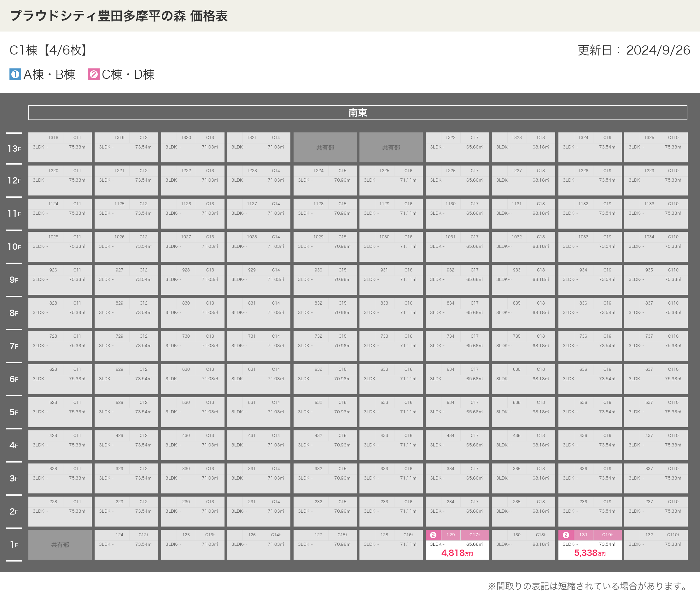Select unit 1025 type C11 cell
700x600 pixels.
pos(60,247)
